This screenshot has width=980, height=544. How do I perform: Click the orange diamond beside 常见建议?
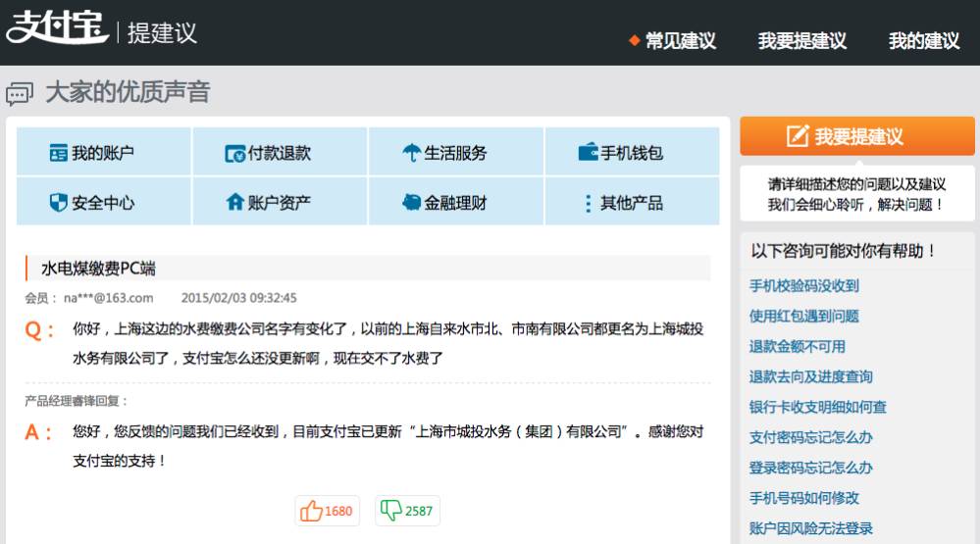click(635, 40)
